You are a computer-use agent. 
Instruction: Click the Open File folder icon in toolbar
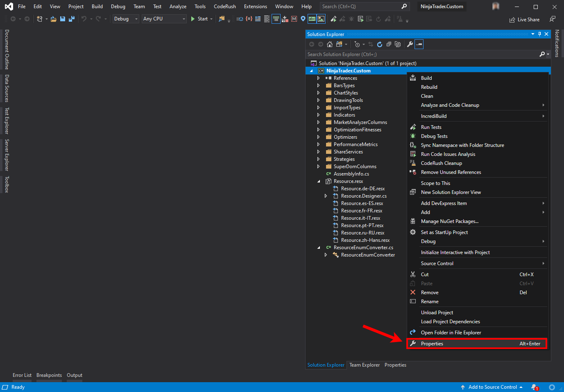(x=54, y=19)
